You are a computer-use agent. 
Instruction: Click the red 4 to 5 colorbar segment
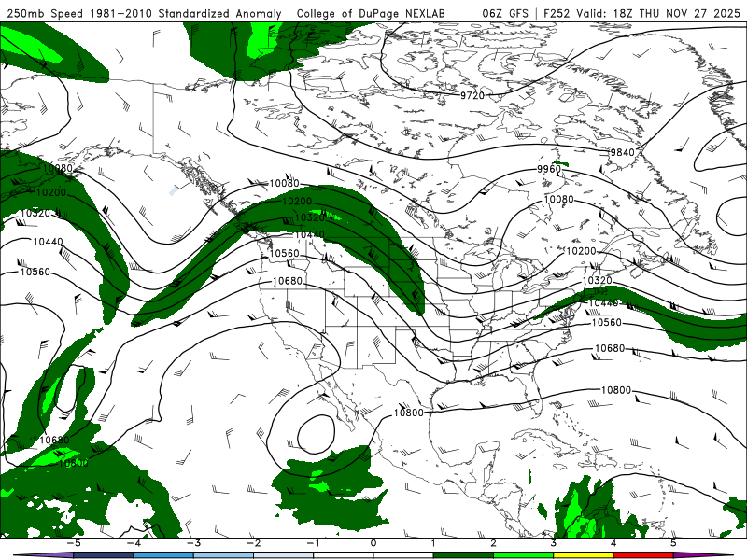coord(643,555)
